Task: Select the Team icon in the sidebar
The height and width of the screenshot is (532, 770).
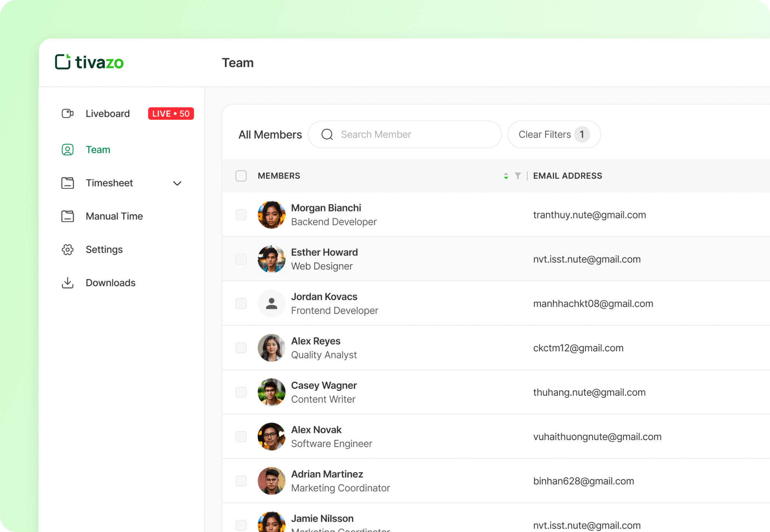Action: pos(67,149)
